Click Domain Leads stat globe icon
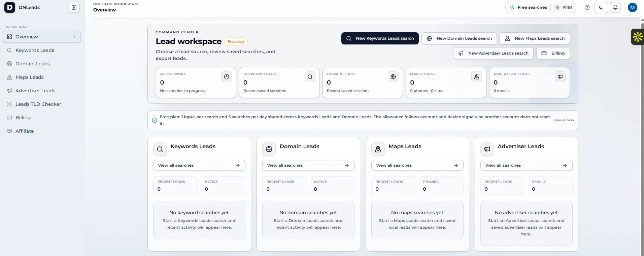 coord(393,77)
